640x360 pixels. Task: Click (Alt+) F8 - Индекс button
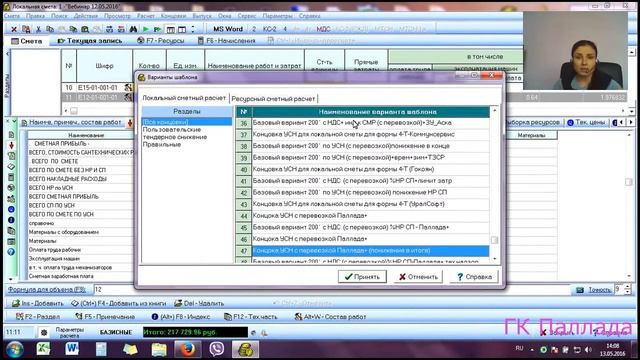[x=180, y=316]
